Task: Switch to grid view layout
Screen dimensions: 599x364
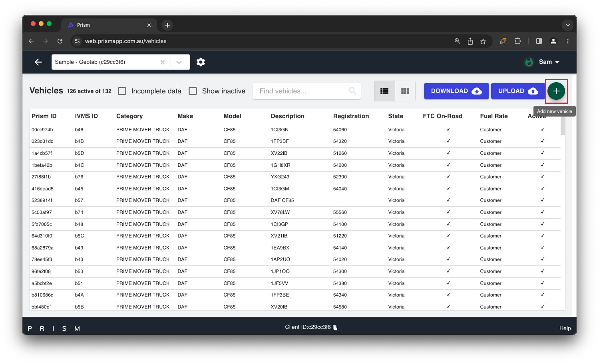Action: [405, 91]
